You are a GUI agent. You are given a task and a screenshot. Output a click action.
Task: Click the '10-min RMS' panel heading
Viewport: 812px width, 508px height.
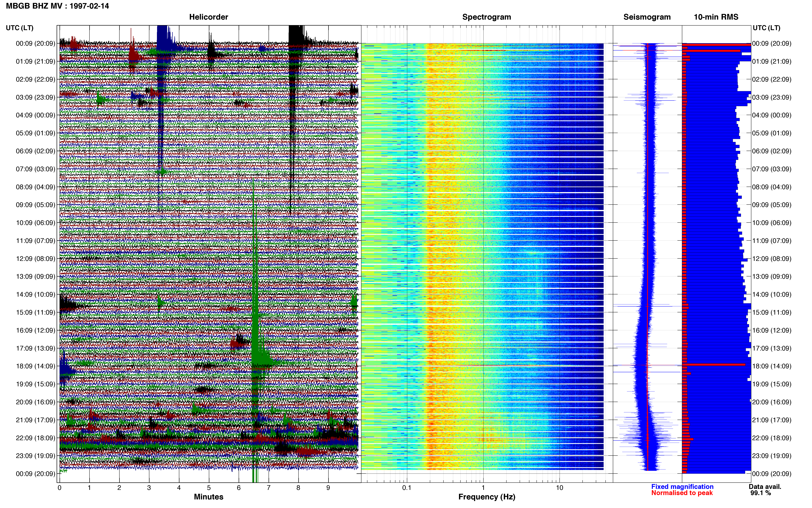coord(716,17)
